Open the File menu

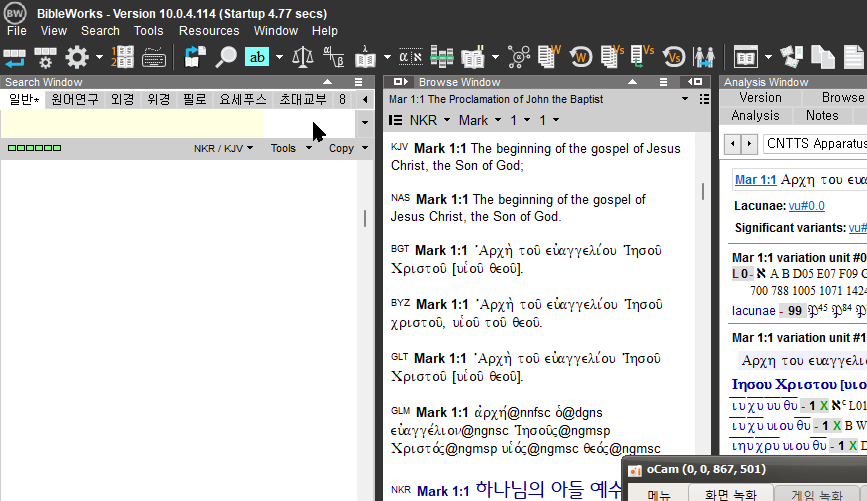pyautogui.click(x=17, y=31)
